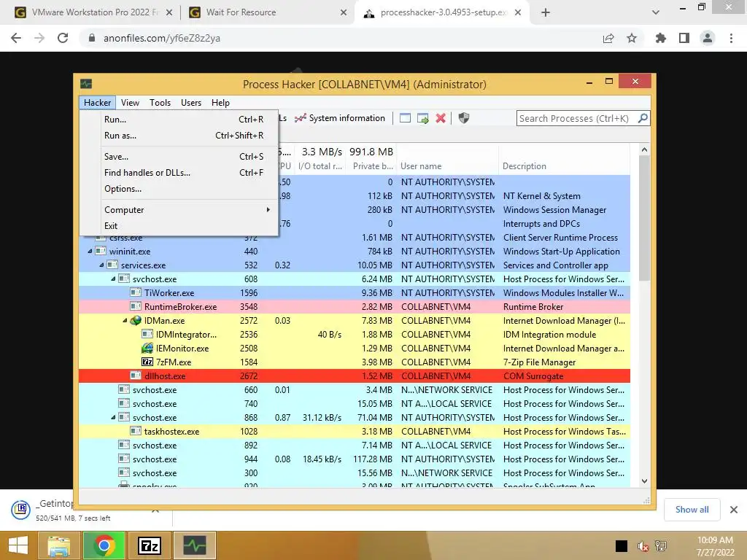
Task: Click process list scroll up arrow
Action: tap(644, 149)
